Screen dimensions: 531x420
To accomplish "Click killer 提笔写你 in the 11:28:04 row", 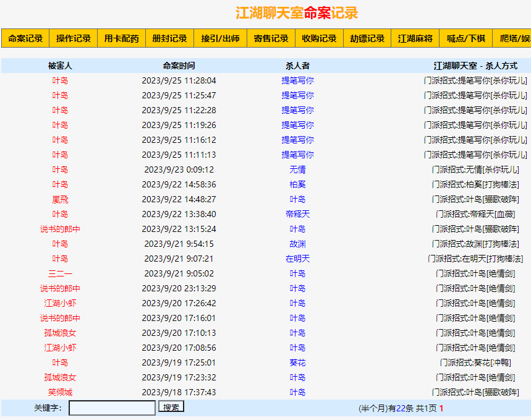I will (298, 80).
